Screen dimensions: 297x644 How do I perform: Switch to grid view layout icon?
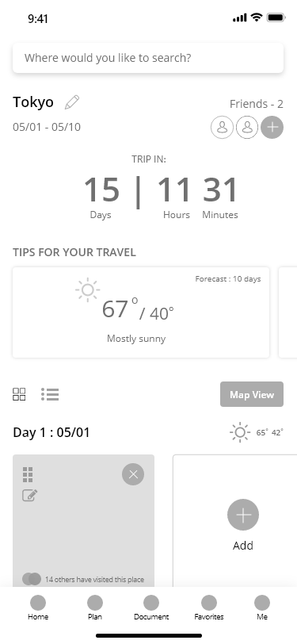[19, 394]
